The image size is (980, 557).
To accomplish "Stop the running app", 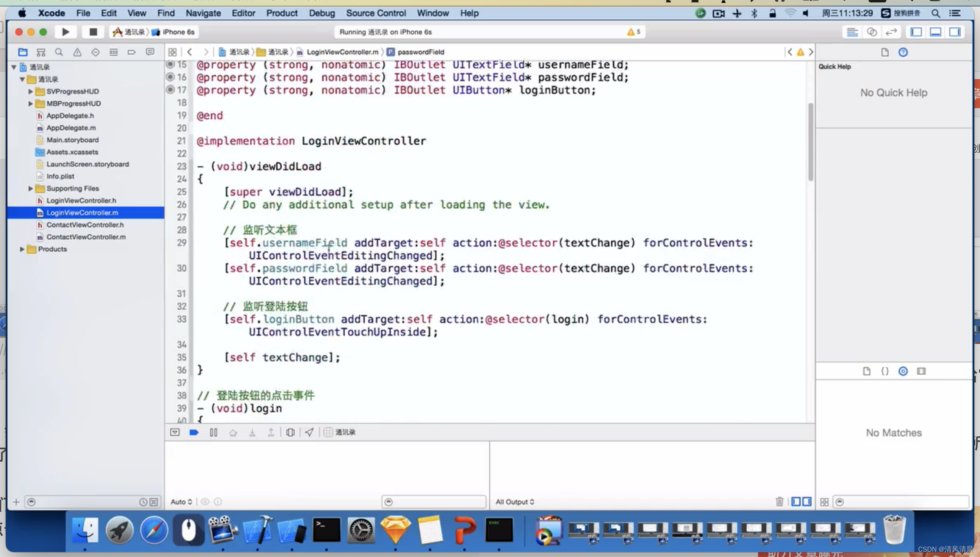I will pos(93,32).
